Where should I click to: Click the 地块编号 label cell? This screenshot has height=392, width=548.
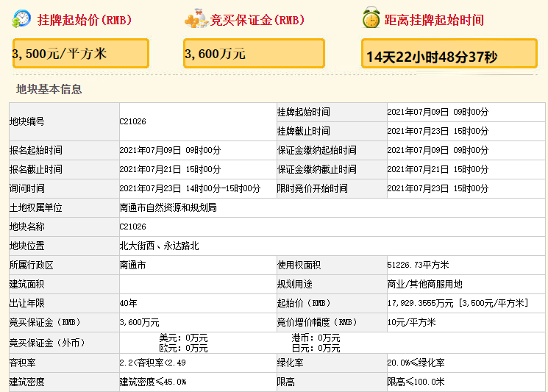click(64, 121)
